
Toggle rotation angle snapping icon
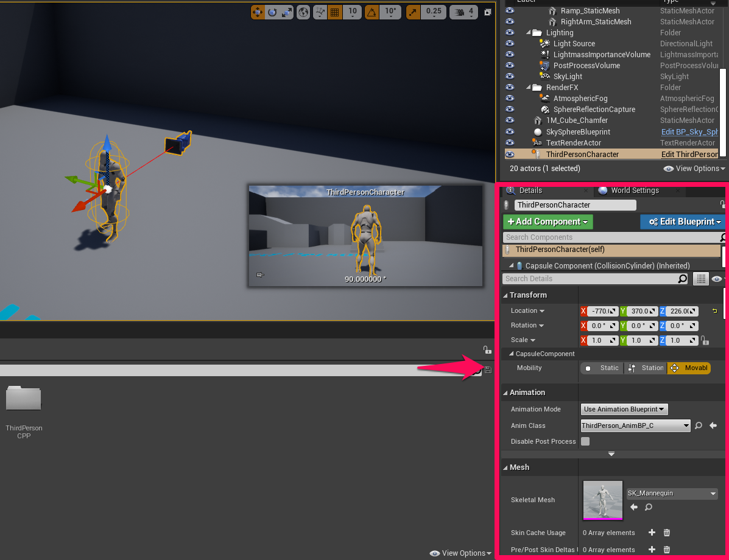click(x=372, y=12)
